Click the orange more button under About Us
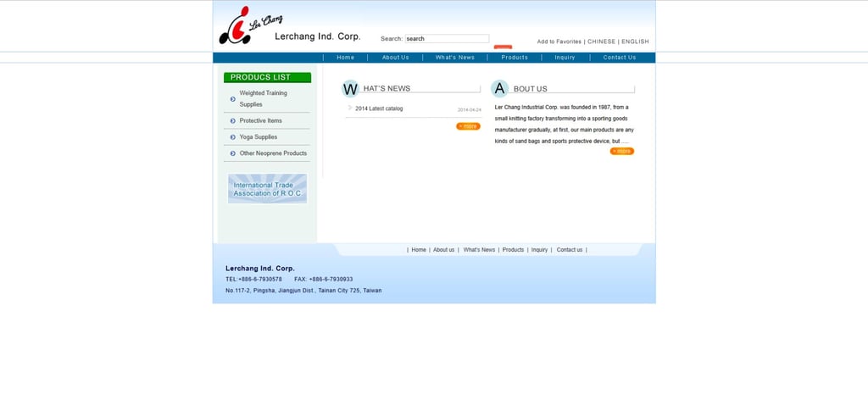The width and height of the screenshot is (868, 411). pos(622,151)
